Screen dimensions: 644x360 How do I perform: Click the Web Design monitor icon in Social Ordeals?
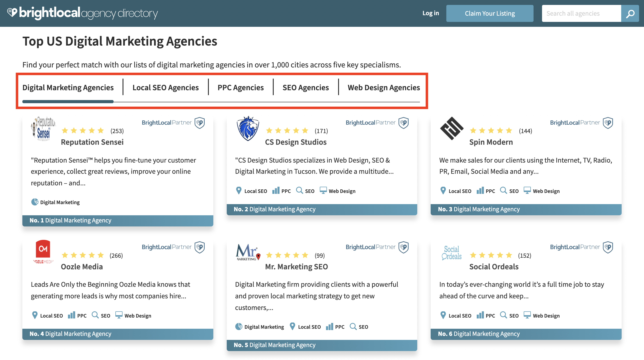[527, 315]
